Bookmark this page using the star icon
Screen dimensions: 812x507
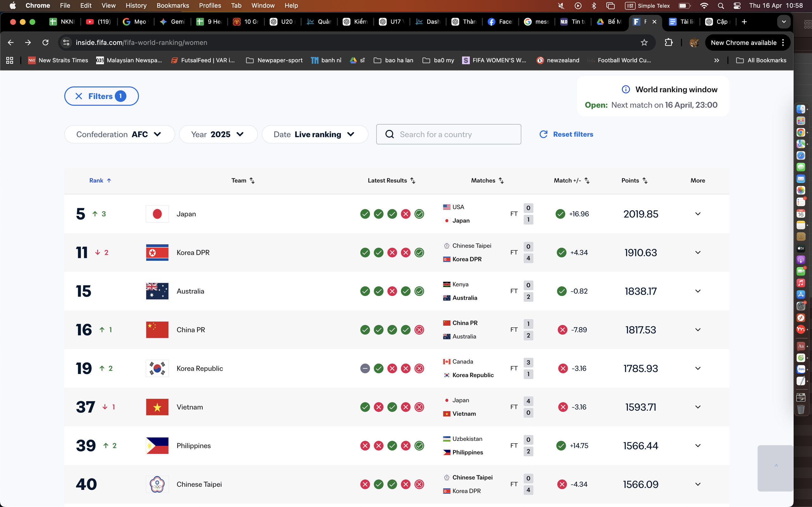(x=644, y=42)
